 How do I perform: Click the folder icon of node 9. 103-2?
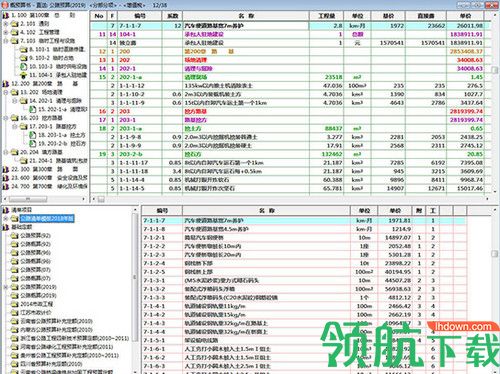(x=23, y=58)
